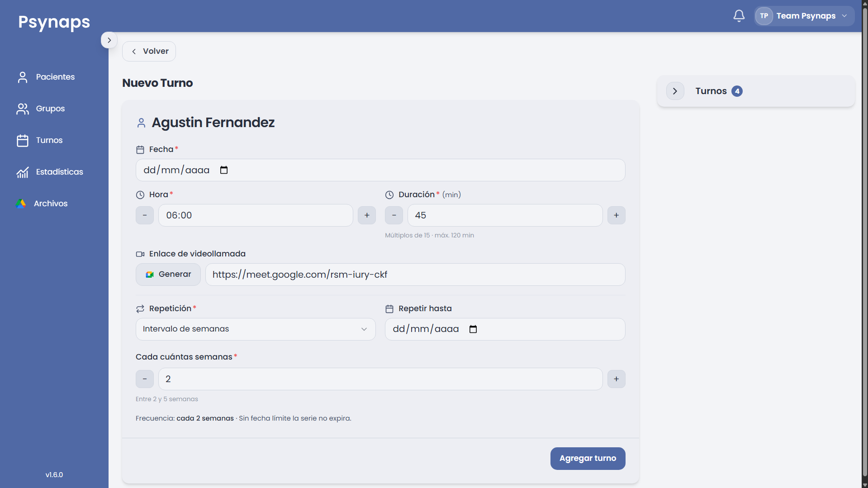Increase Hora with plus button

[367, 215]
